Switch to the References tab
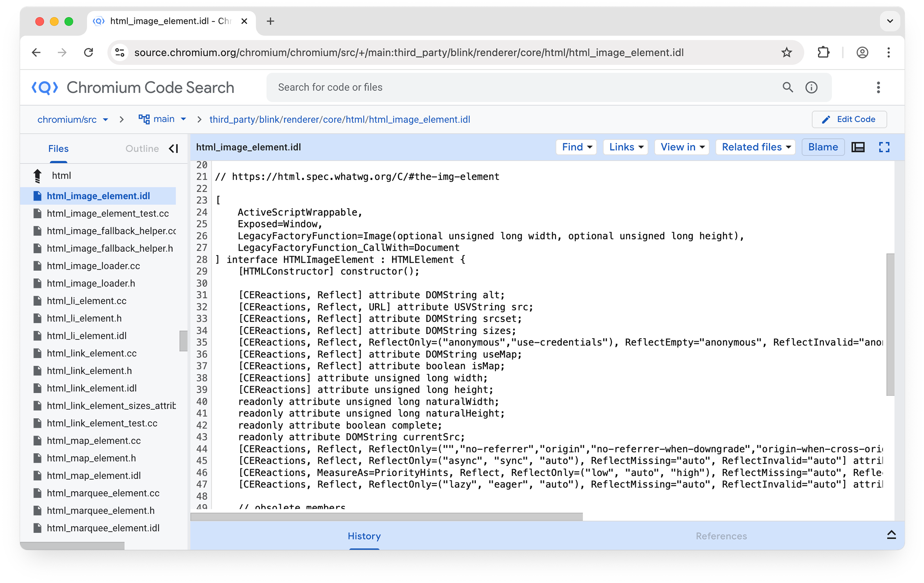924x583 pixels. click(x=721, y=536)
